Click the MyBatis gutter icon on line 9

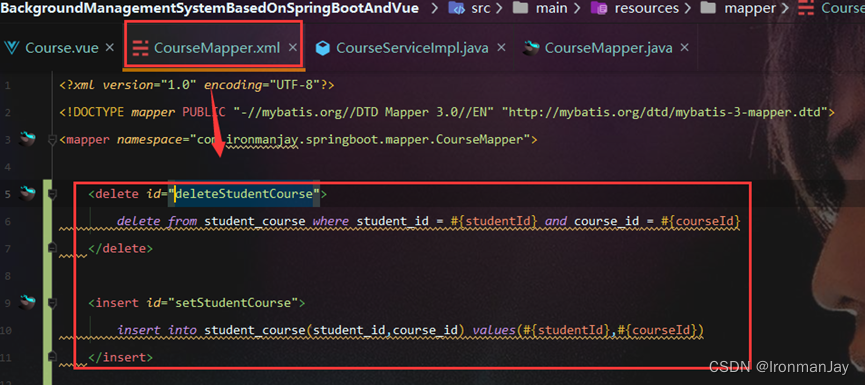(x=27, y=303)
